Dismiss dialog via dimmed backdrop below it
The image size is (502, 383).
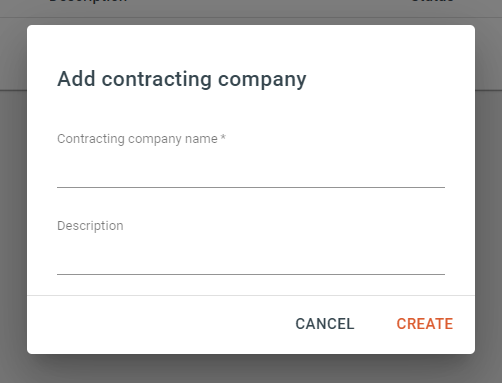[x=251, y=369]
